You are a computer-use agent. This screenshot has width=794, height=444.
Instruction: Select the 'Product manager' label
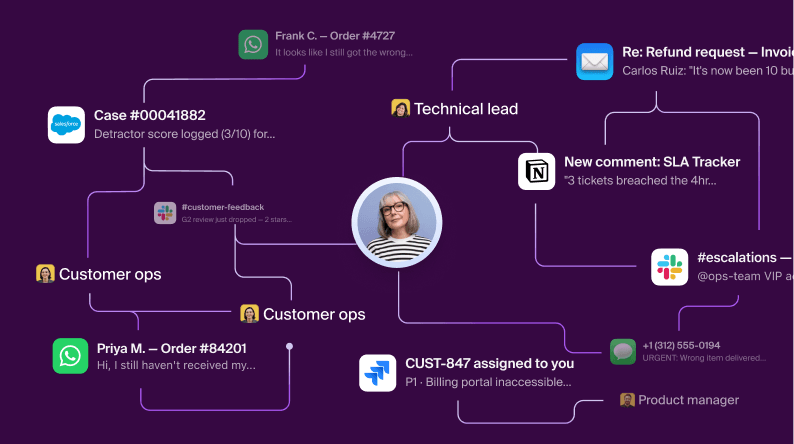coord(689,400)
